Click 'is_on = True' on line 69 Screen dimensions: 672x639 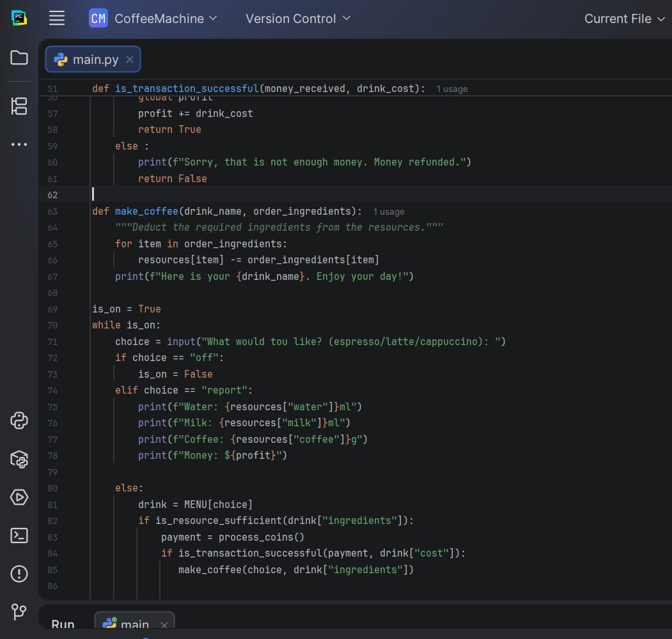click(x=127, y=309)
